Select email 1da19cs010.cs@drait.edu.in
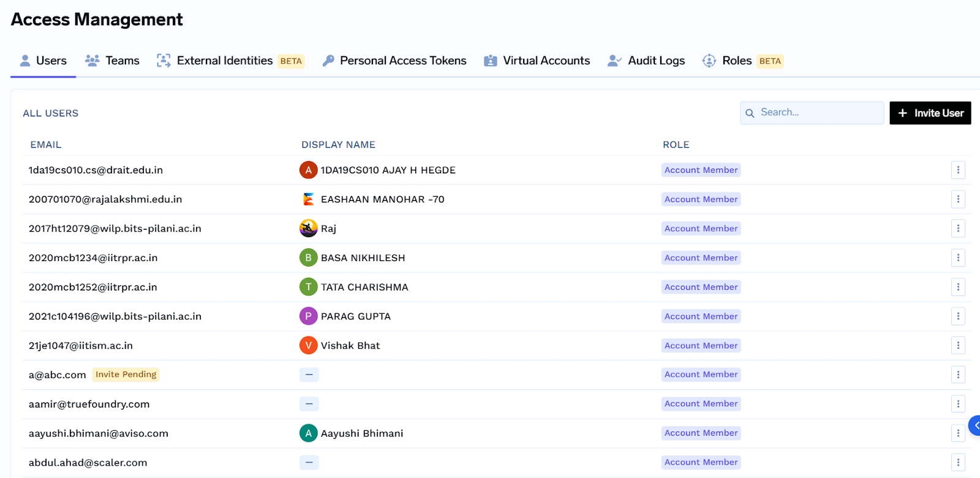This screenshot has height=478, width=980. [96, 170]
